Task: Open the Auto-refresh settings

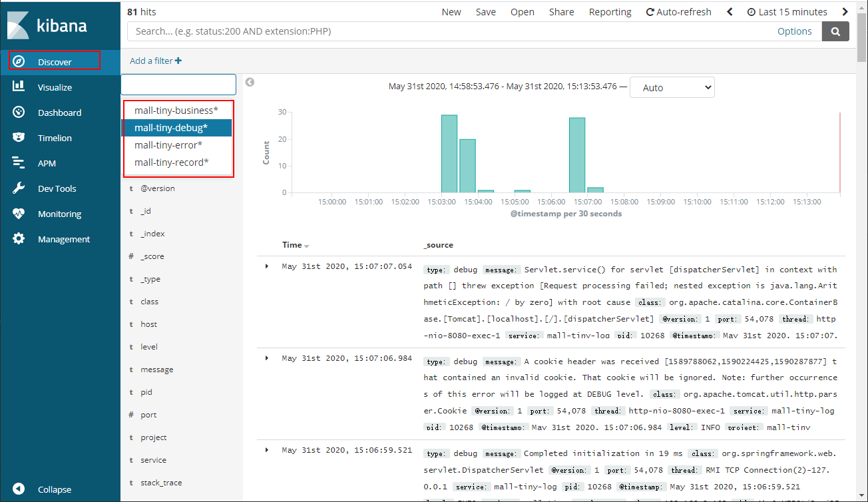Action: point(678,12)
